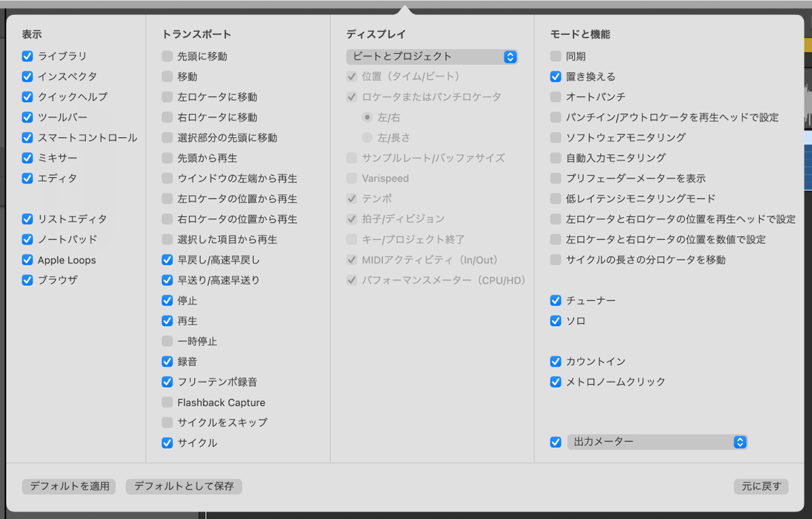The height and width of the screenshot is (519, 812).
Task: Check the 一時停止 checkbox
Action: click(167, 341)
